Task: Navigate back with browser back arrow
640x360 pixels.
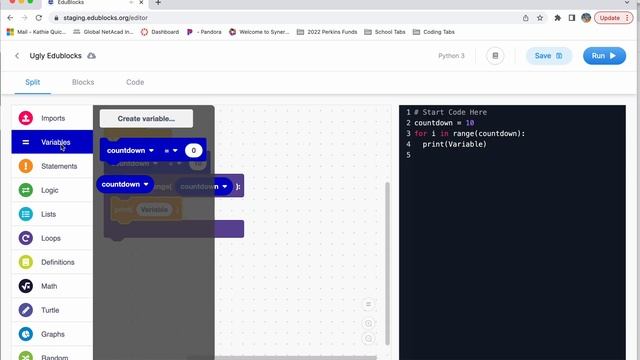Action: tap(10, 18)
